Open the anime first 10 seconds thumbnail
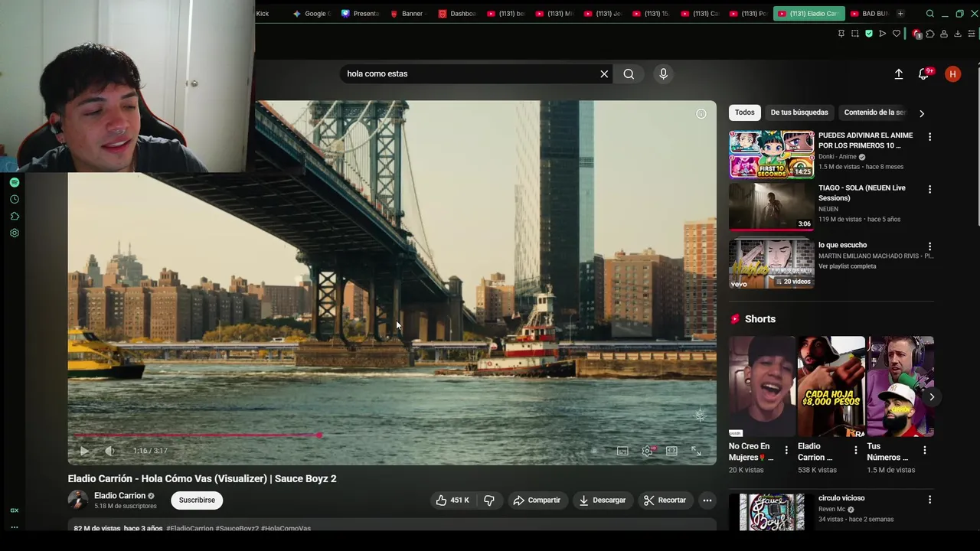 point(771,155)
